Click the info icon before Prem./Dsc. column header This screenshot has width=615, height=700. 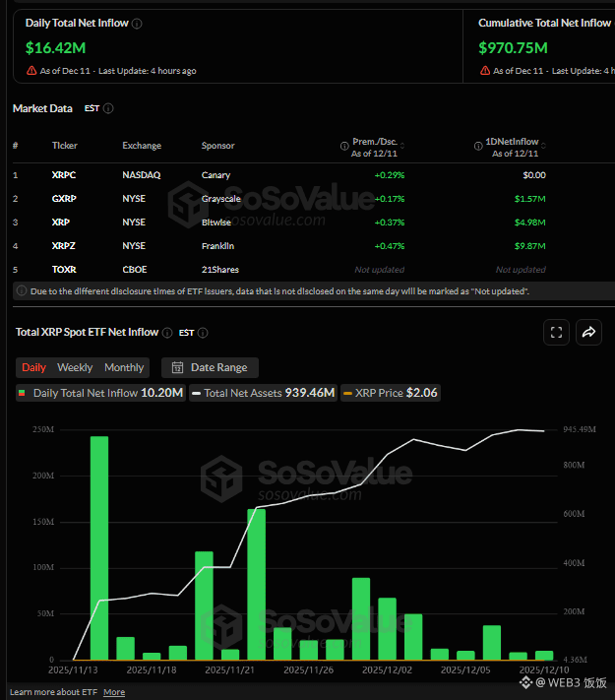tap(344, 146)
